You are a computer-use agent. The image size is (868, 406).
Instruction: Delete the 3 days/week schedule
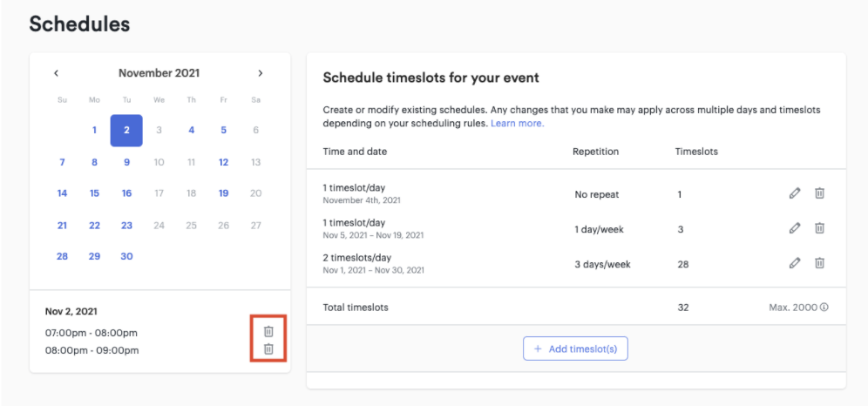click(x=820, y=263)
